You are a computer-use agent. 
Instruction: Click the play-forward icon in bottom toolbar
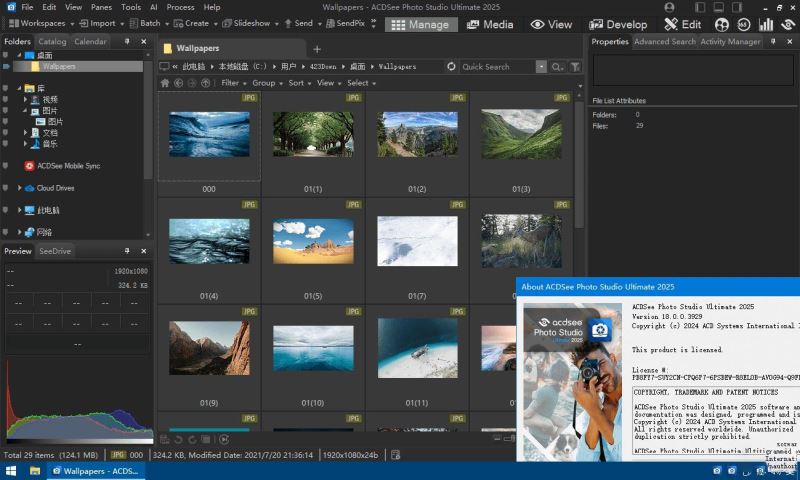[x=224, y=439]
